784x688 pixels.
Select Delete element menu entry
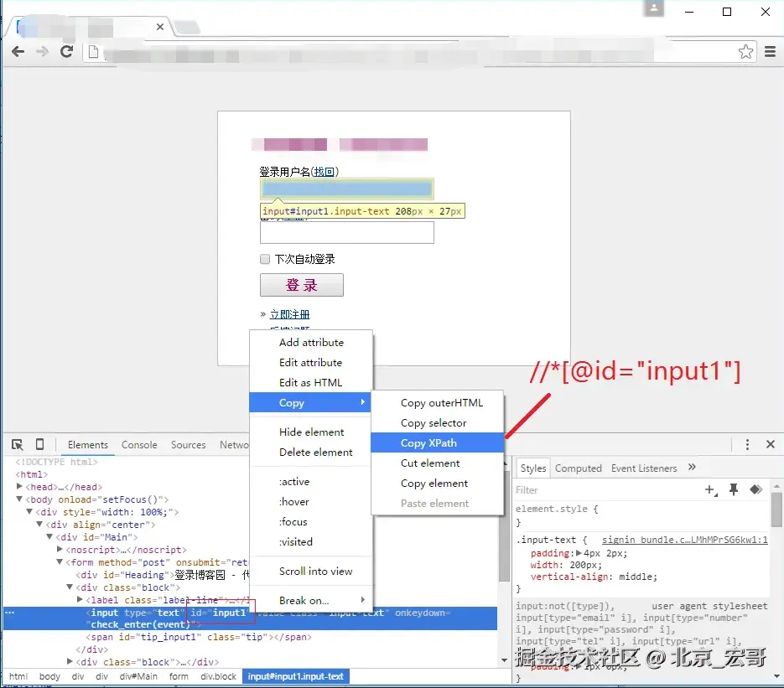point(311,452)
